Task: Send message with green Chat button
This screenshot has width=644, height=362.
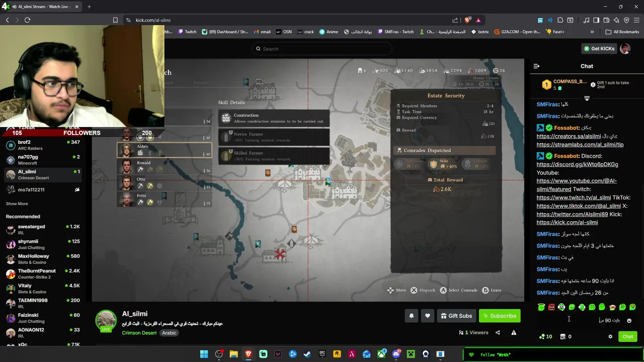Action: coord(628,336)
